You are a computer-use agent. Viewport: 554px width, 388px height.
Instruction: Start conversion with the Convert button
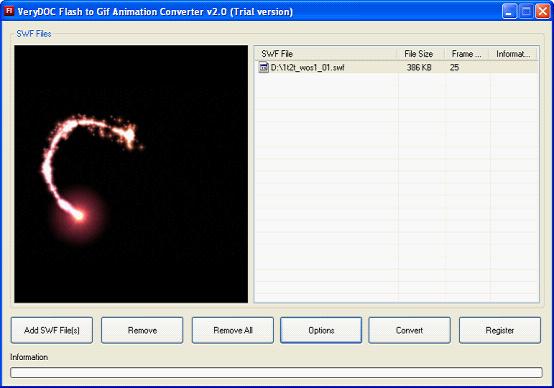(x=409, y=330)
